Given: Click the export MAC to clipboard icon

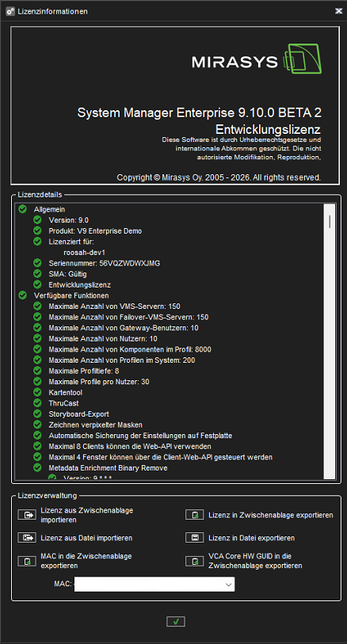Looking at the screenshot, I should (27, 561).
